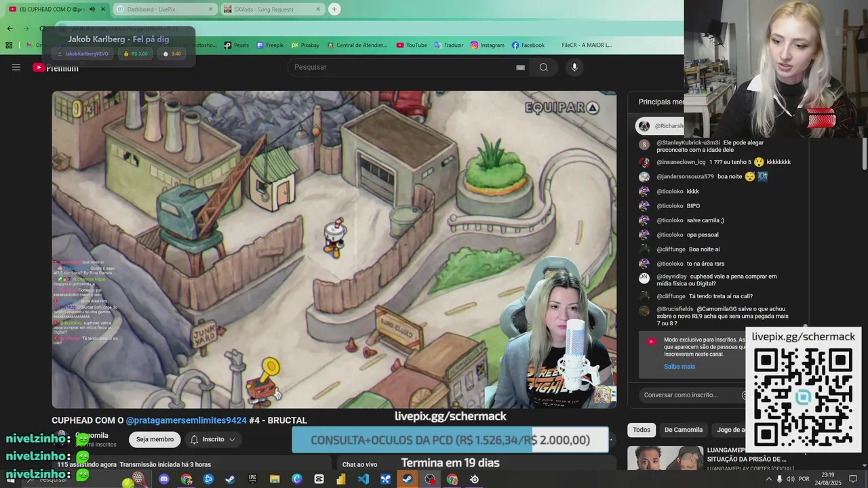The image size is (868, 488).
Task: Open Instagram bookmark
Action: [488, 45]
